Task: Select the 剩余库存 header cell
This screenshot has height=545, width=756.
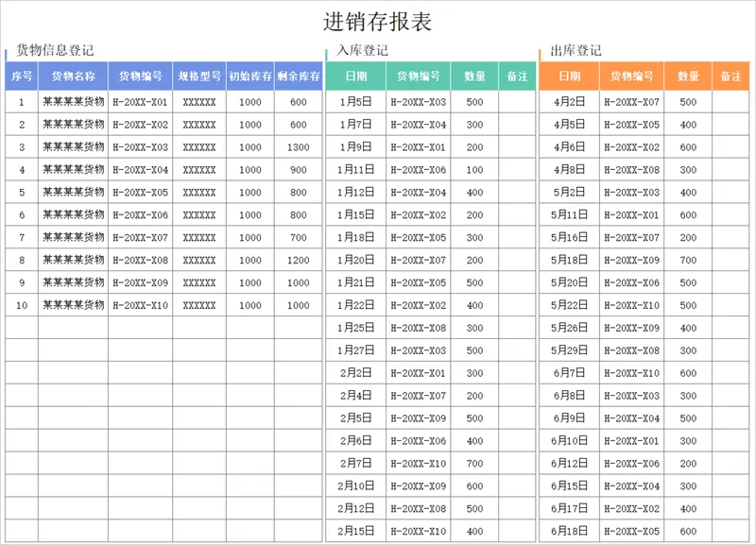Action: click(x=299, y=77)
